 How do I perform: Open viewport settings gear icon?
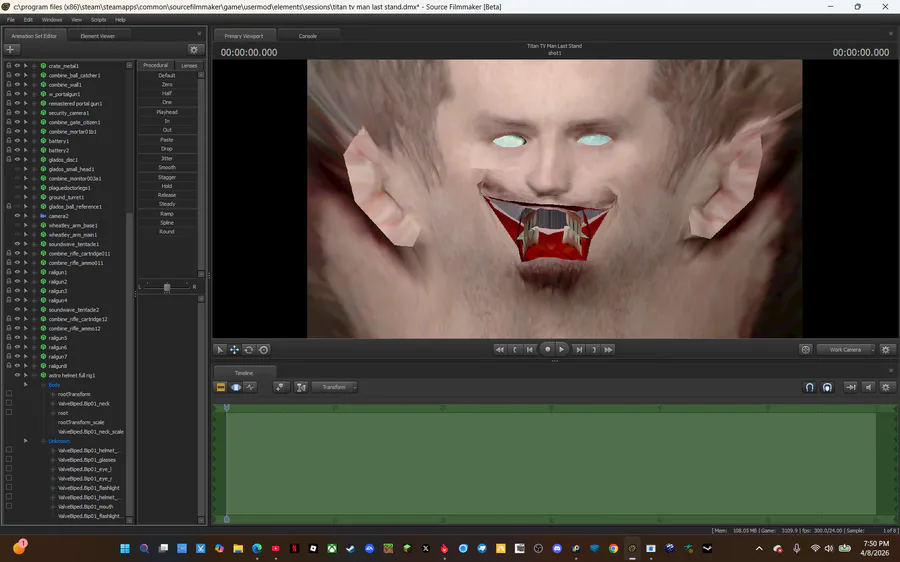pyautogui.click(x=886, y=350)
